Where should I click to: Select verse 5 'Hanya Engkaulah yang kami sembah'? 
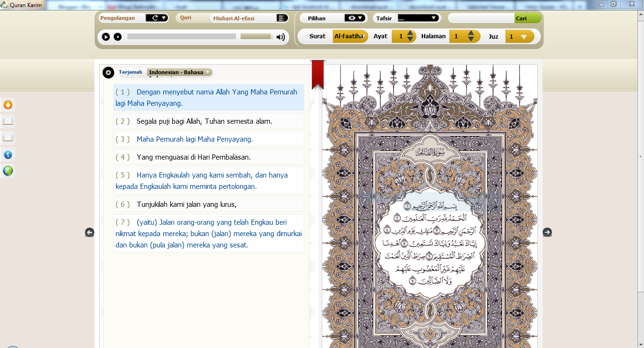209,181
